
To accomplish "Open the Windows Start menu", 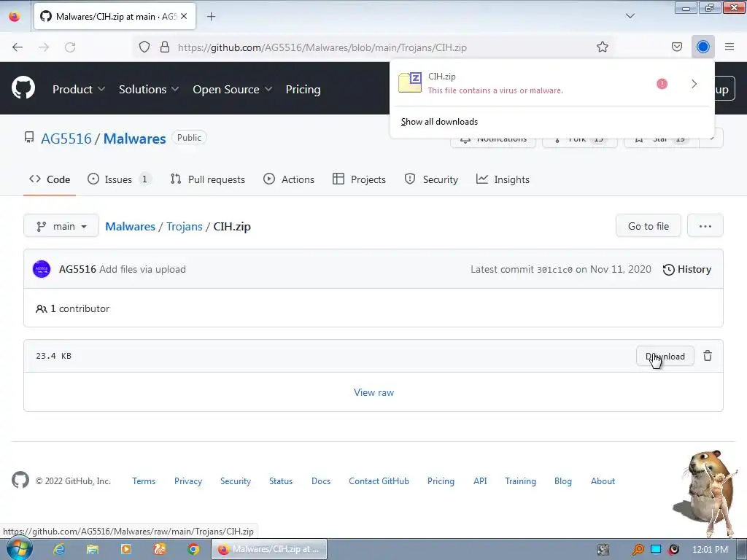I will pyautogui.click(x=20, y=548).
